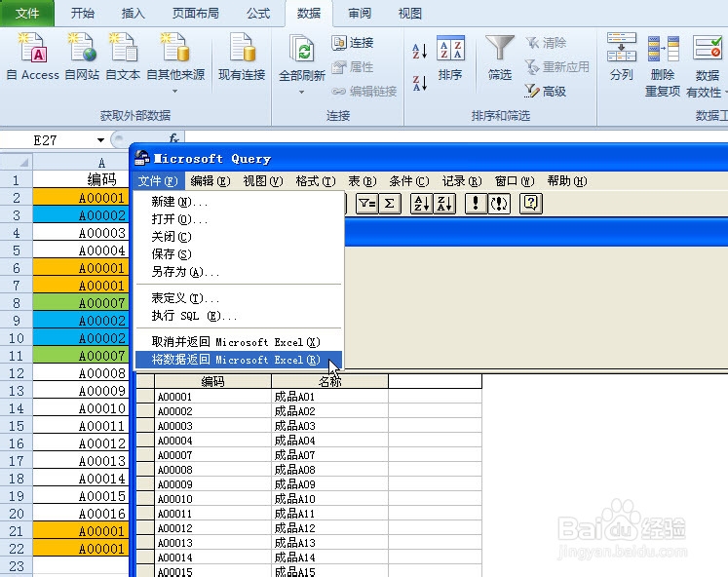Click the insert function fx icon

click(173, 138)
